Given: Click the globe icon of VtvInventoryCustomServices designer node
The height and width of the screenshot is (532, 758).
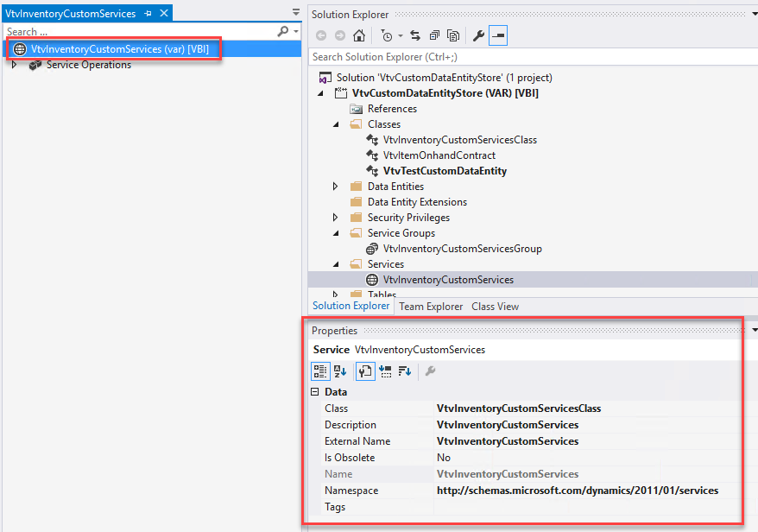Looking at the screenshot, I should point(19,49).
